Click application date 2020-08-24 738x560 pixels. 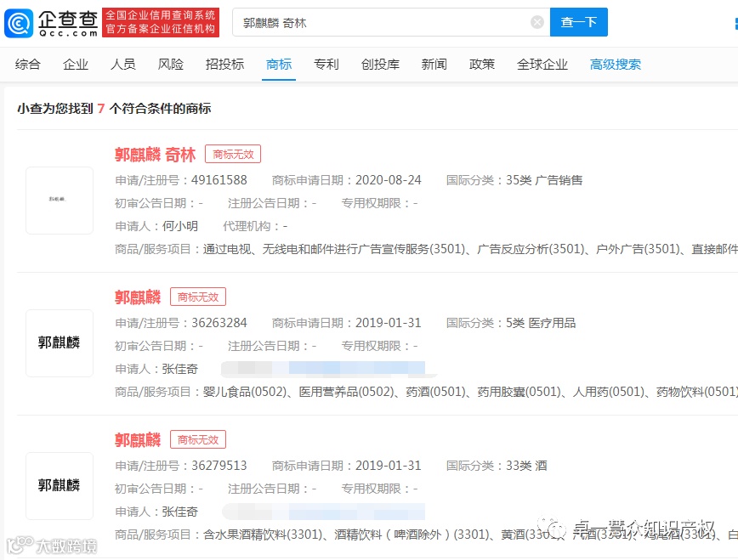click(389, 180)
